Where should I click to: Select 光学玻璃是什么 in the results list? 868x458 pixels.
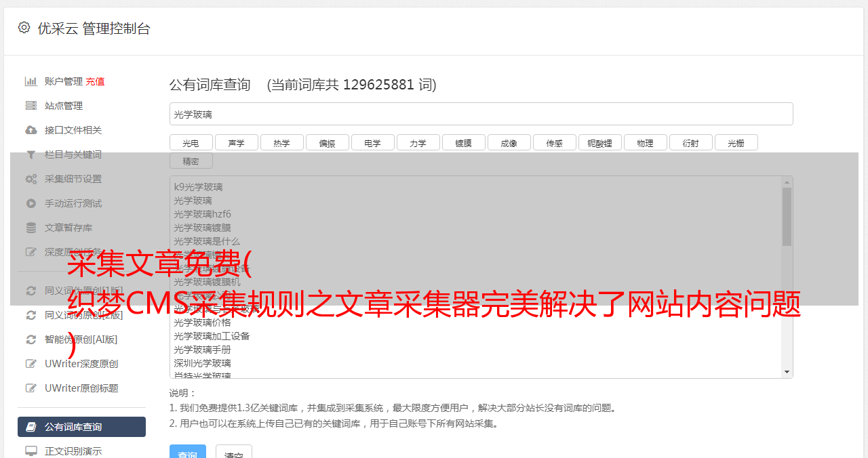207,241
